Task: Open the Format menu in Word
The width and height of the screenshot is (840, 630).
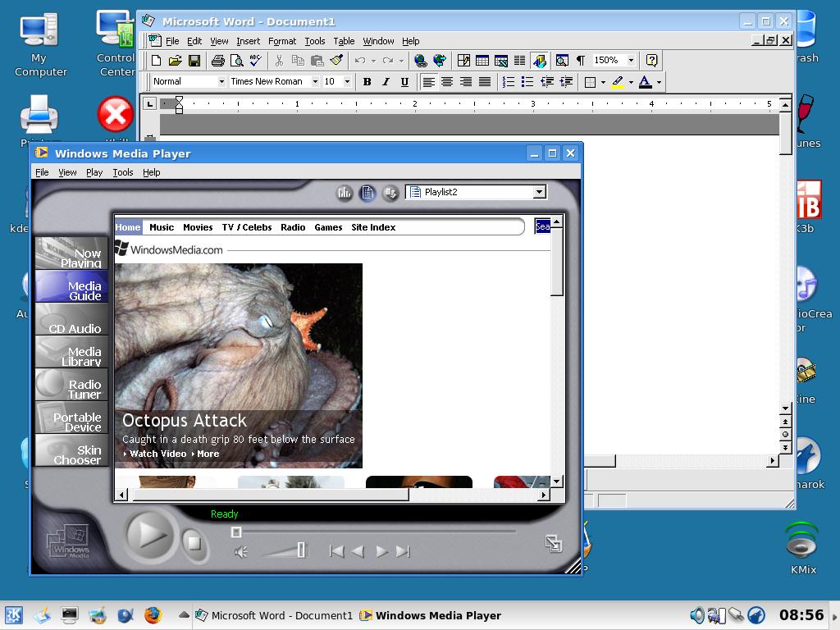Action: point(282,41)
